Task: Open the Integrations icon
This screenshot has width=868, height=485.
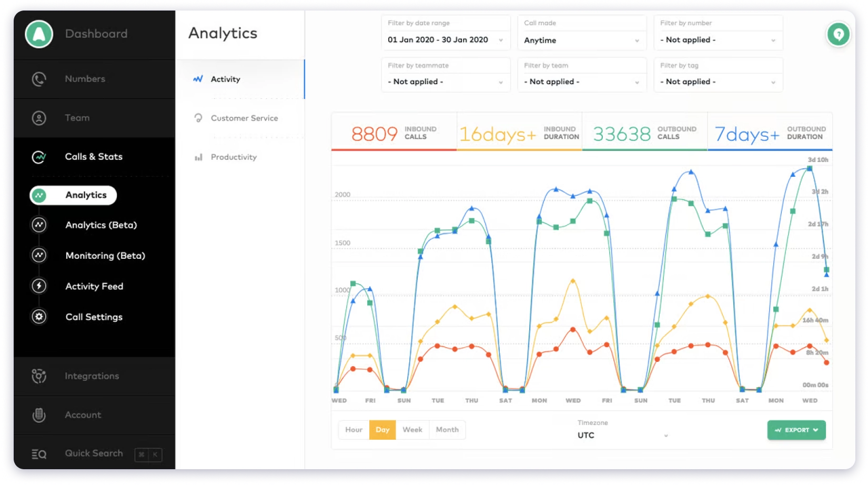Action: pos(39,376)
